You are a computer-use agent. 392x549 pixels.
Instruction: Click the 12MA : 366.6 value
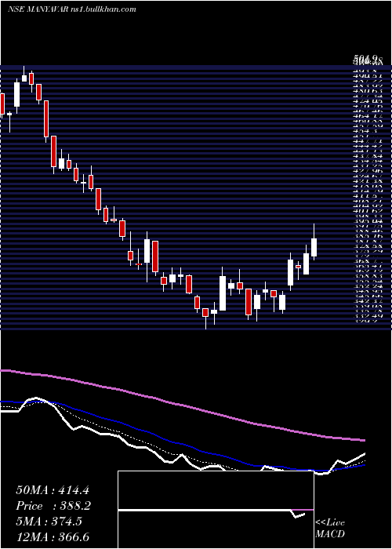click(x=52, y=537)
